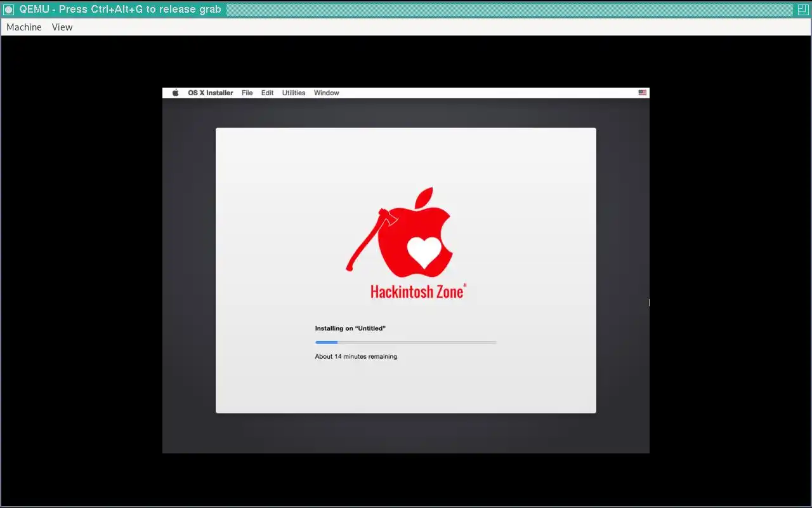Open the Edit menu in installer

[268, 93]
